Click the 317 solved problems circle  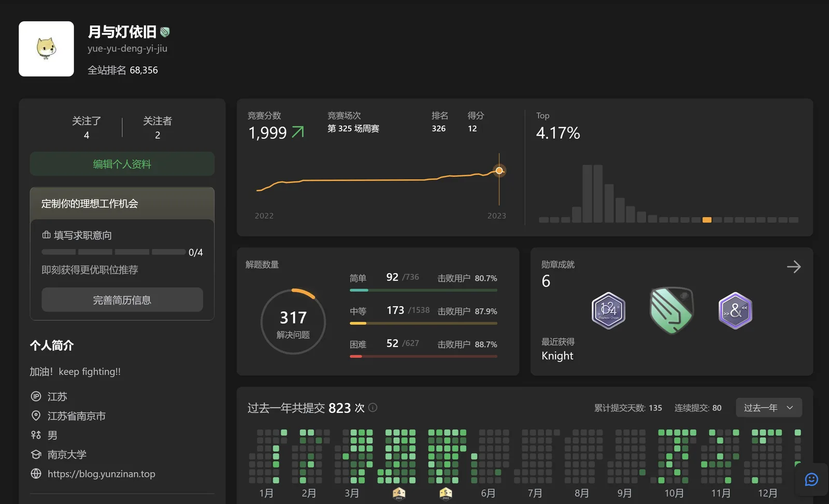click(x=293, y=322)
